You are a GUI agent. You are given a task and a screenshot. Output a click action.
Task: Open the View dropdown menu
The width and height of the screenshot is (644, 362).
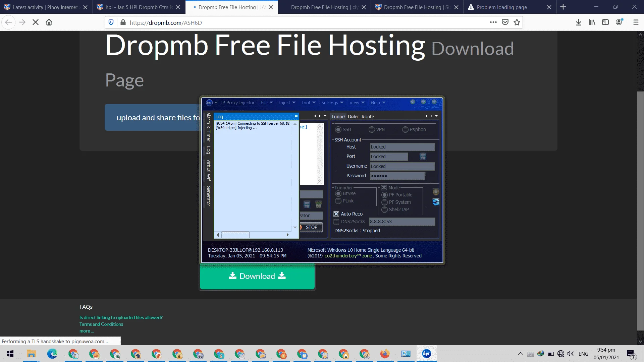coord(357,103)
